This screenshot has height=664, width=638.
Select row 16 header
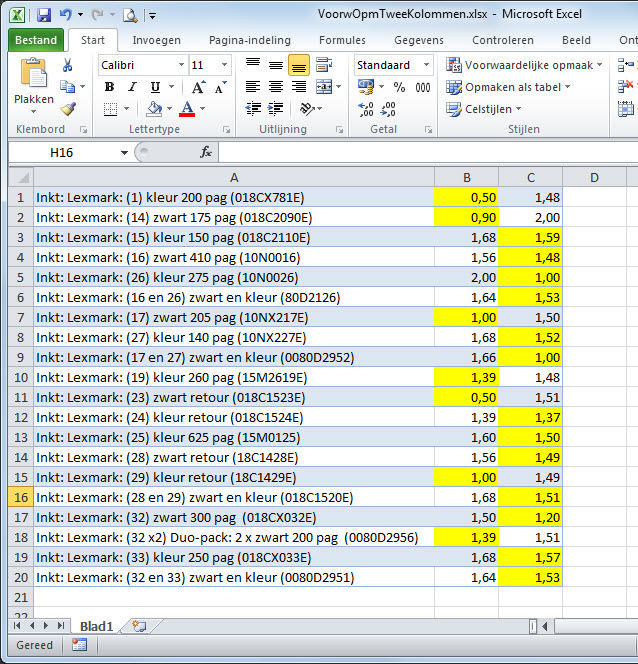point(21,497)
